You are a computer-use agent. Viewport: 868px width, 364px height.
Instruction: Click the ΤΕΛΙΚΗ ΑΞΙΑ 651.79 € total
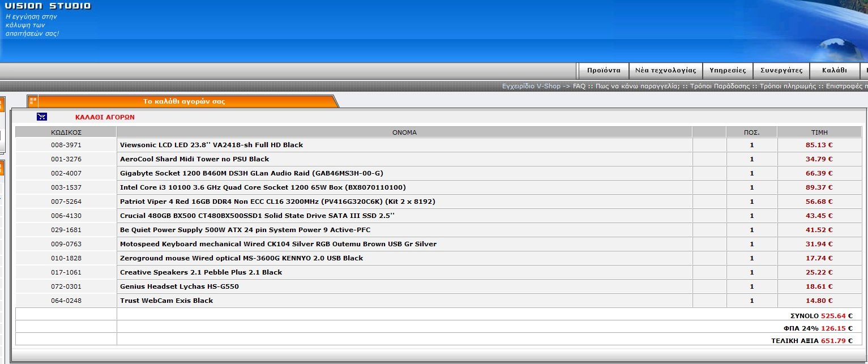coord(813,341)
